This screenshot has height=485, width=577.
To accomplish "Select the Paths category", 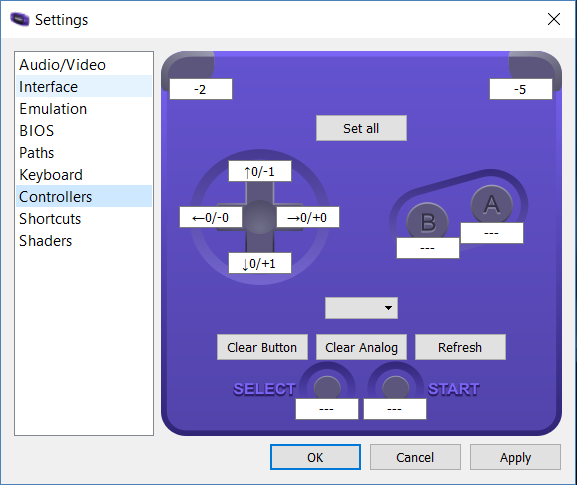I will click(84, 152).
